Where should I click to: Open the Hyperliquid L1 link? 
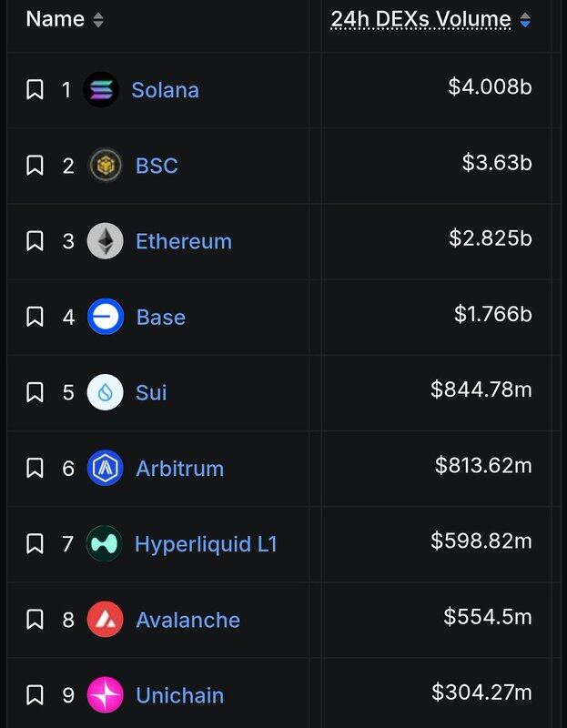tap(206, 544)
